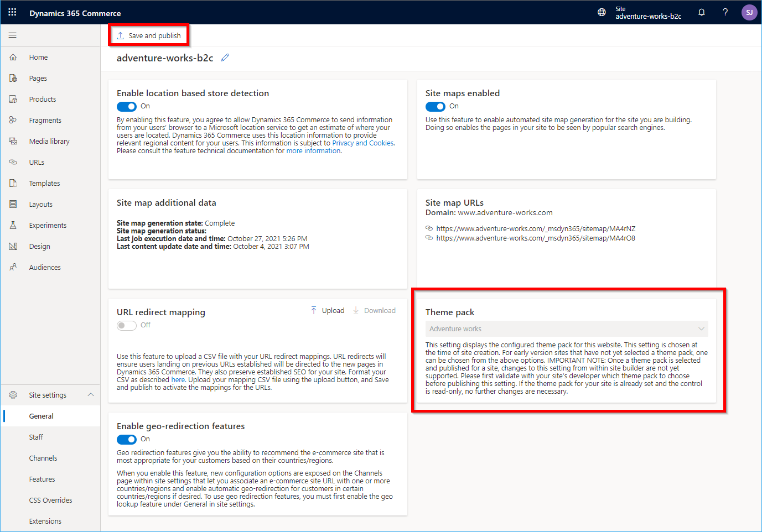Open the app launcher waffle icon
This screenshot has width=762, height=532.
pos(12,12)
